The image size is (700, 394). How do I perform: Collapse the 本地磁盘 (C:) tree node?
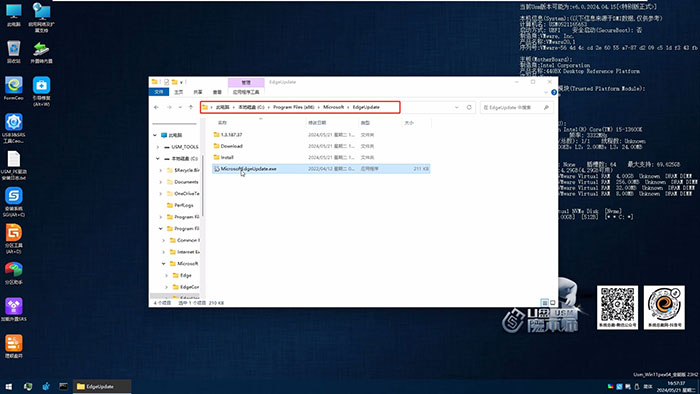click(x=158, y=158)
